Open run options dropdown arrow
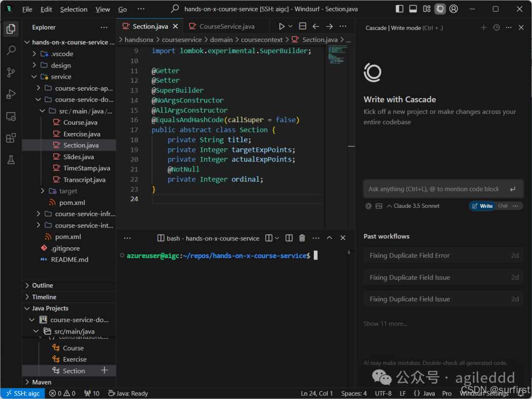Viewport: 532px width, 399px height. (x=291, y=26)
